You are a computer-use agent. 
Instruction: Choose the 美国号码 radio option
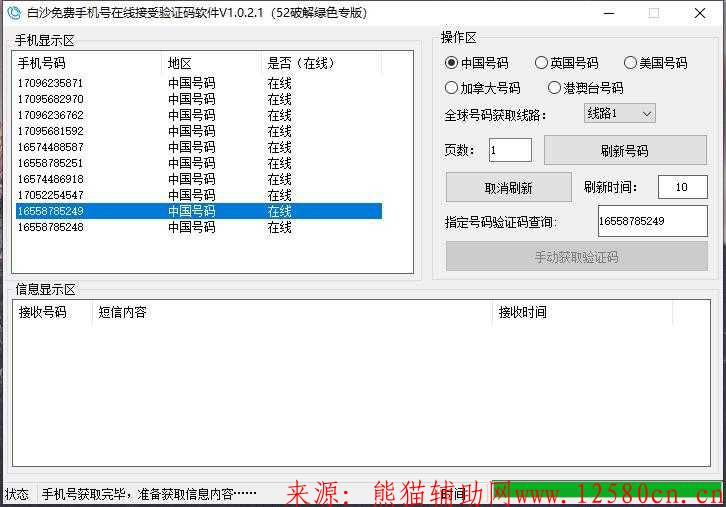click(x=631, y=63)
